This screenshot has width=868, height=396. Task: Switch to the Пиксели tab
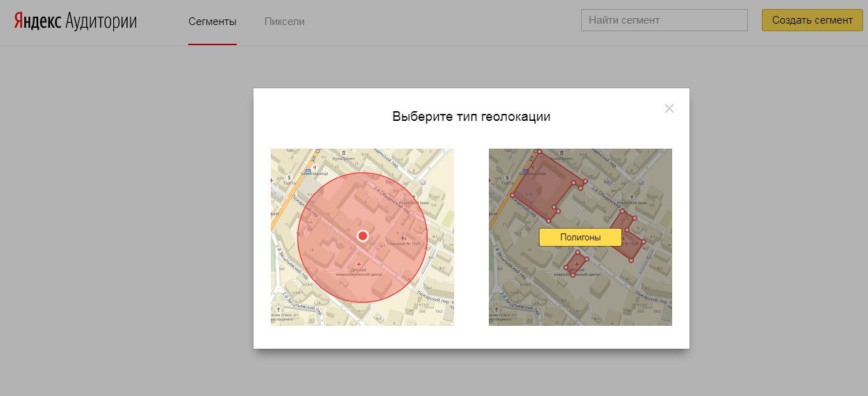pos(284,22)
